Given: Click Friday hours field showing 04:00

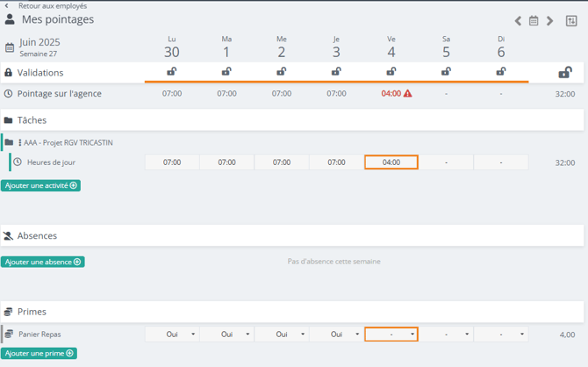Looking at the screenshot, I should pos(391,162).
